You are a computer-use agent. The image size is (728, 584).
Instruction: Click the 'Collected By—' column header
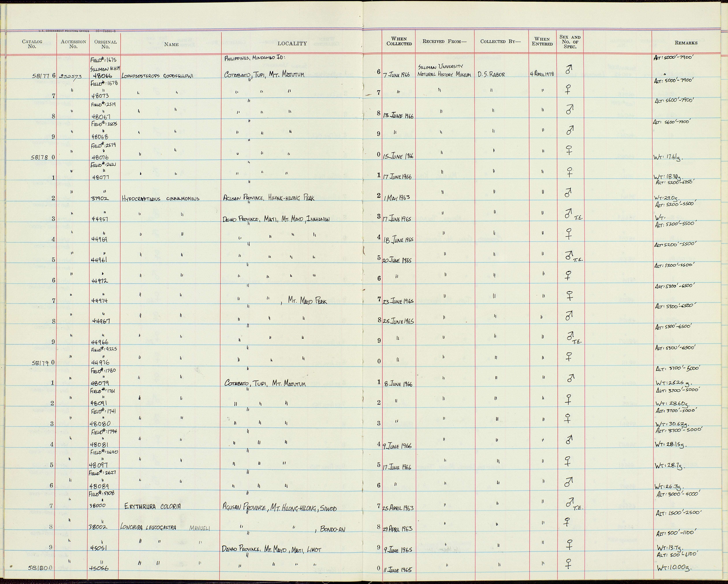pyautogui.click(x=500, y=41)
